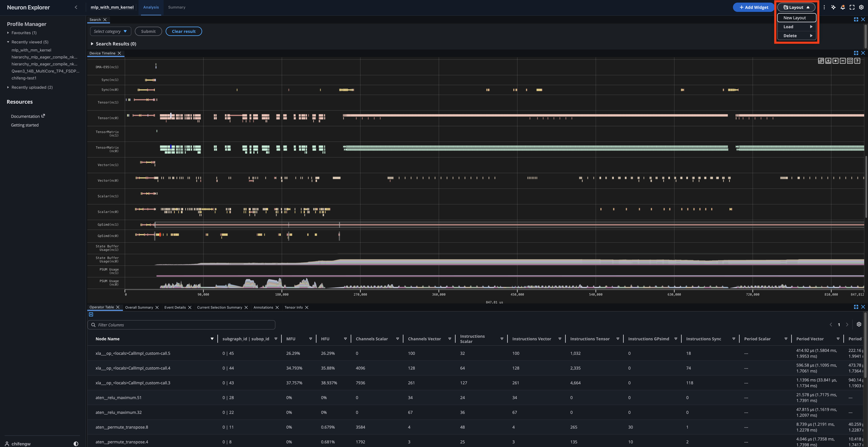Collapse the Layout dropdown button
The height and width of the screenshot is (447, 868).
click(796, 7)
